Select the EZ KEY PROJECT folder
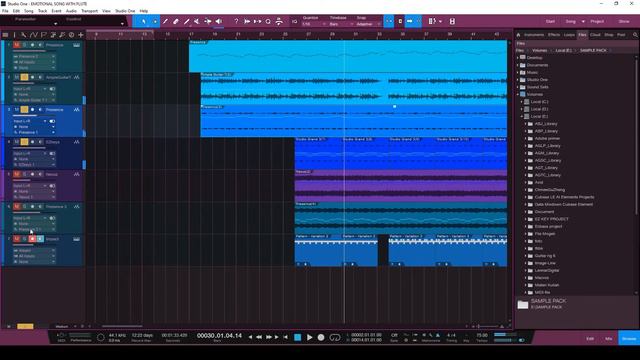Screen dimensions: 640x360 551,219
